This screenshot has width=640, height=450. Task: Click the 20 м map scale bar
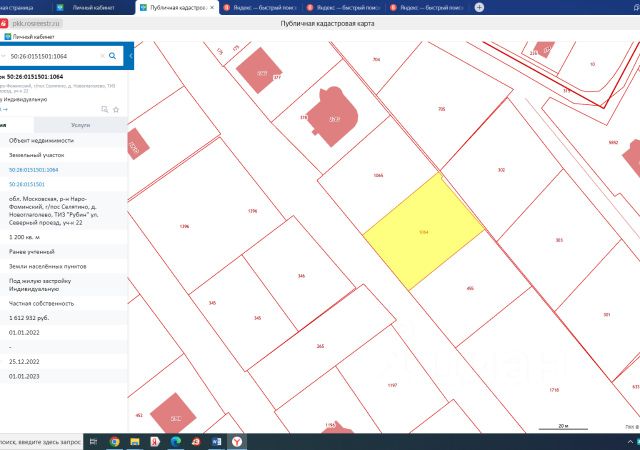pos(563,427)
